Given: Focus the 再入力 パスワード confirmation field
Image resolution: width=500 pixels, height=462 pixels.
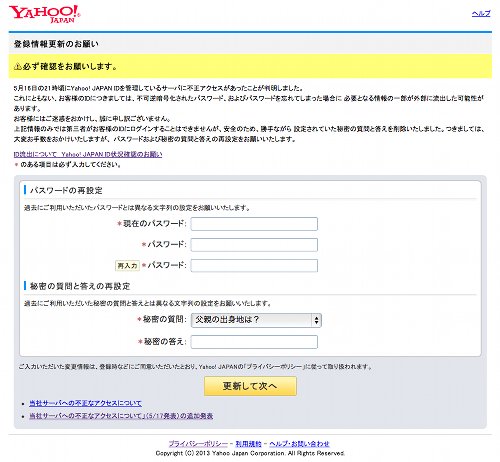Looking at the screenshot, I should [254, 266].
